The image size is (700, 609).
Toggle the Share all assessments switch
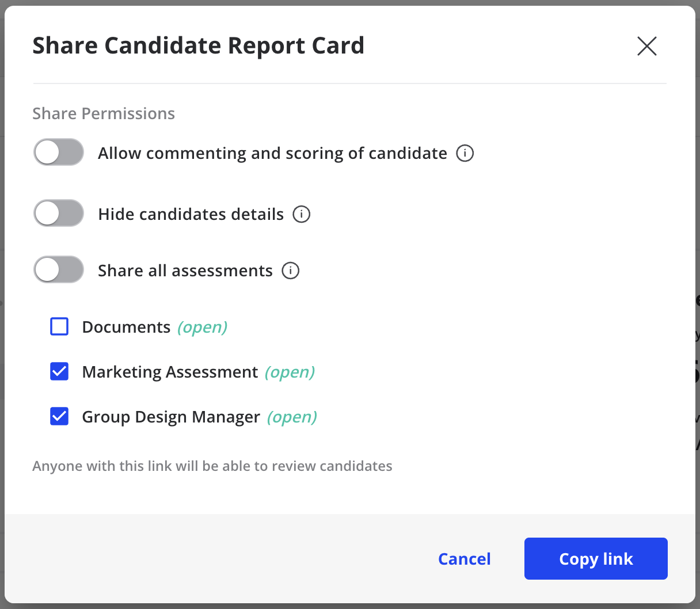(59, 270)
